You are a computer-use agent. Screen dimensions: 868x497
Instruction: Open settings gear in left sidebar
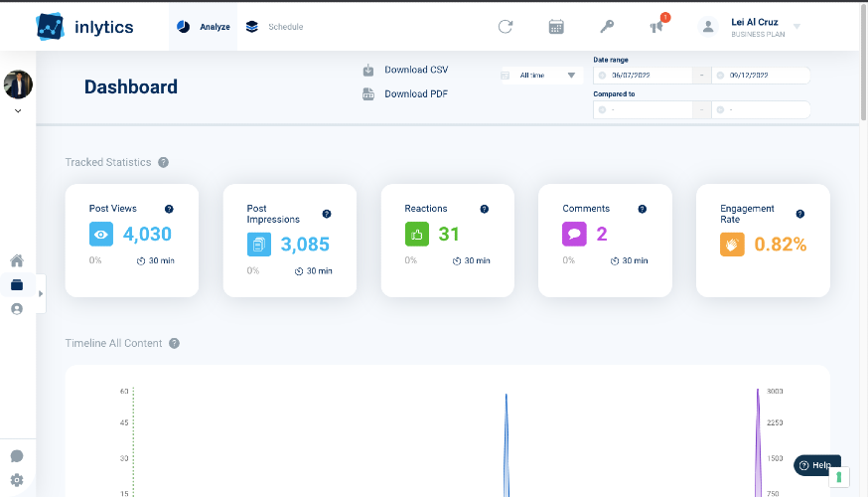pyautogui.click(x=17, y=480)
